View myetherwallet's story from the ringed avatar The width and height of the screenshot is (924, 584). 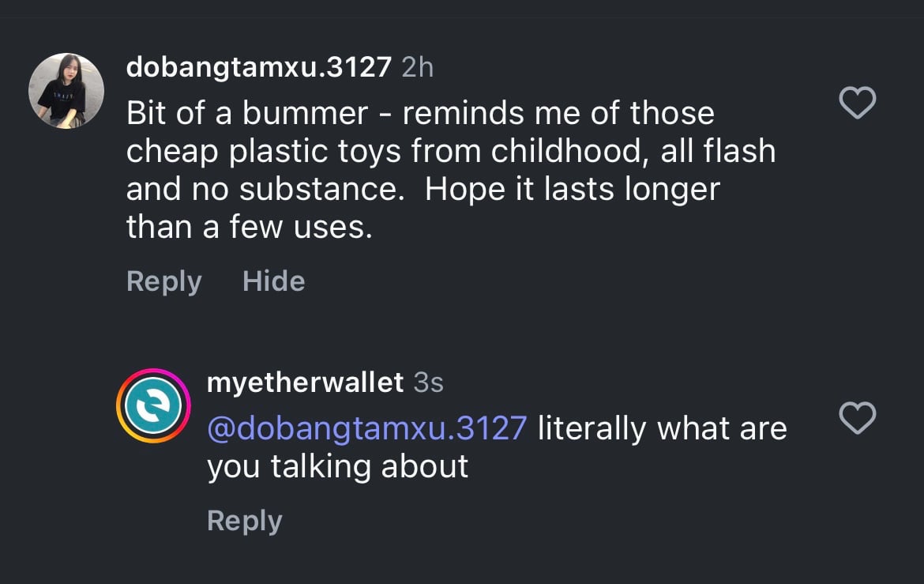(153, 406)
